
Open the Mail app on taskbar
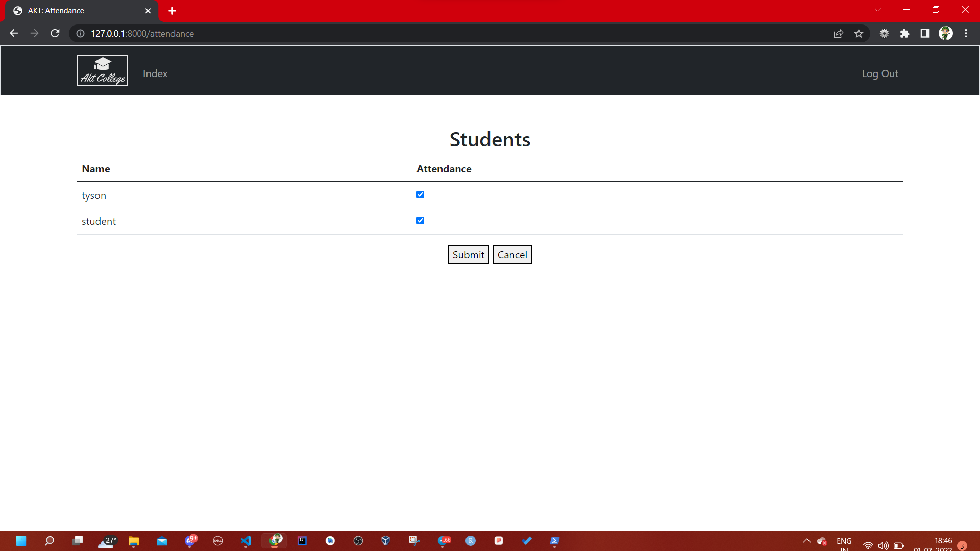tap(162, 541)
